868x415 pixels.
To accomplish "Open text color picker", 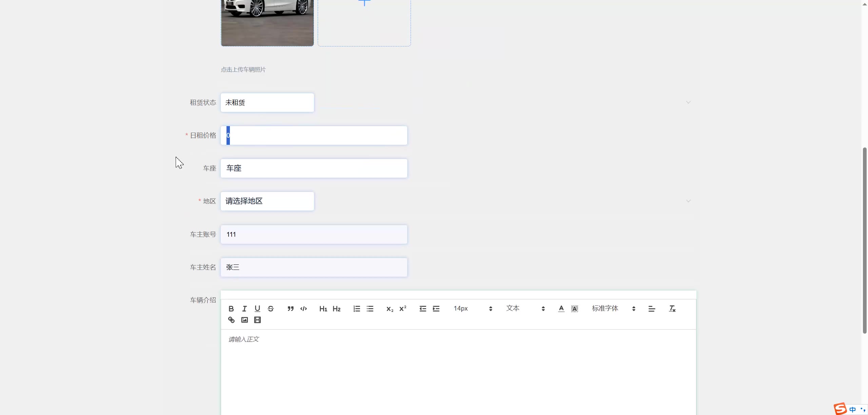I will pyautogui.click(x=561, y=309).
